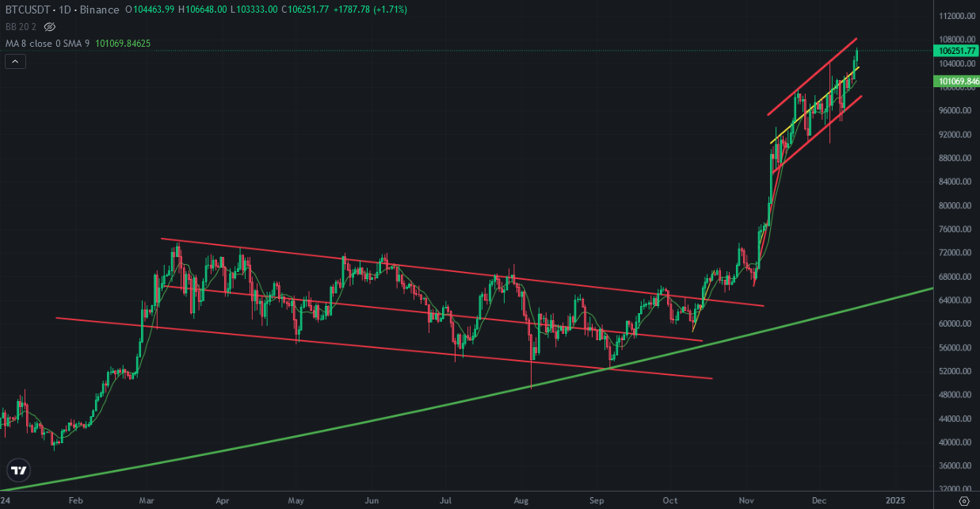The width and height of the screenshot is (980, 509).
Task: Click the 112000.00 price axis label
Action: [x=957, y=16]
